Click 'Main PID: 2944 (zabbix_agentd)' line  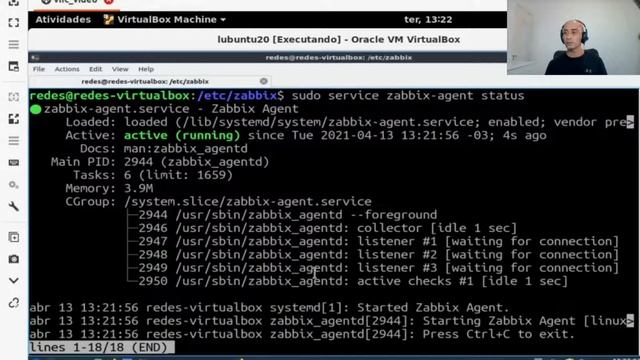[160, 162]
